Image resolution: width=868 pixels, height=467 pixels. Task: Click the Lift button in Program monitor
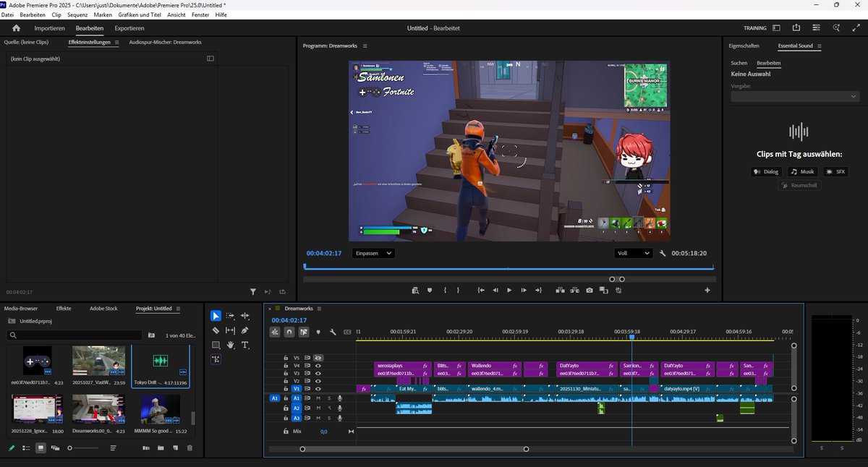(558, 290)
